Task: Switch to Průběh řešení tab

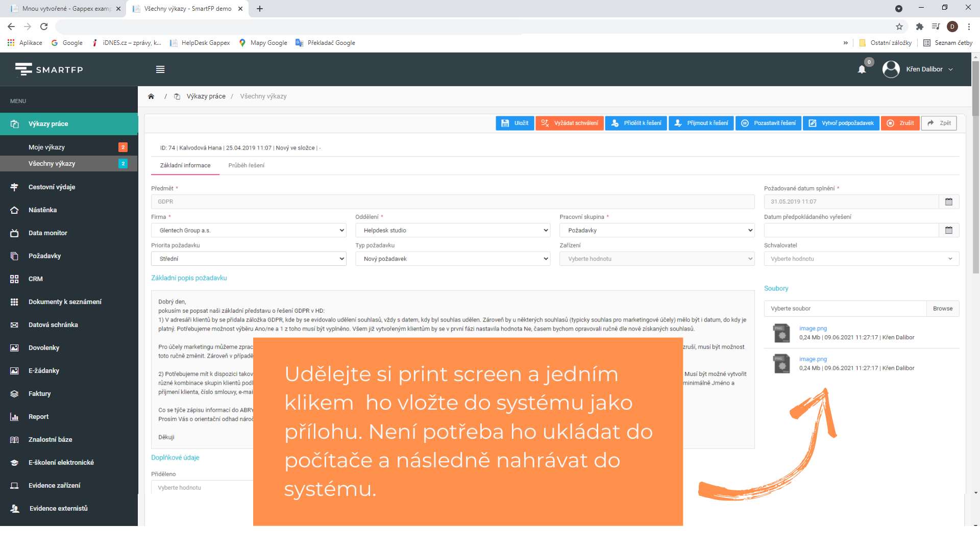Action: [x=246, y=165]
